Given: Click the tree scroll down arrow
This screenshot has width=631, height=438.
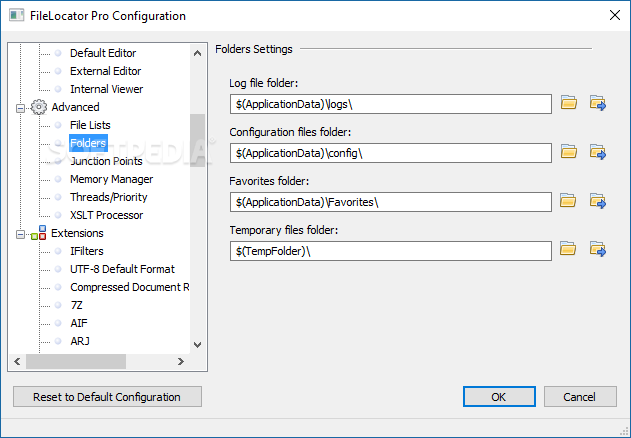Looking at the screenshot, I should (198, 345).
